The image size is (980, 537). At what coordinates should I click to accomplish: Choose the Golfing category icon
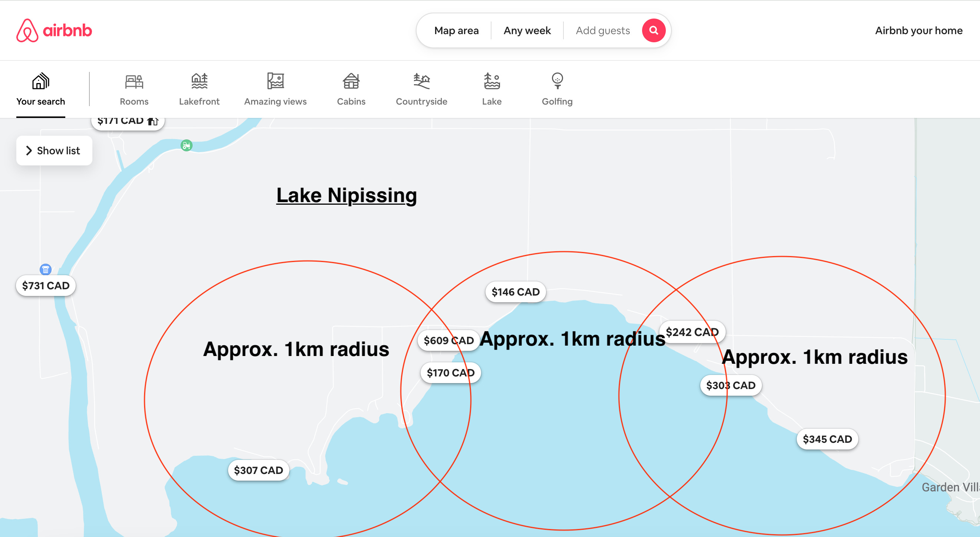tap(557, 81)
